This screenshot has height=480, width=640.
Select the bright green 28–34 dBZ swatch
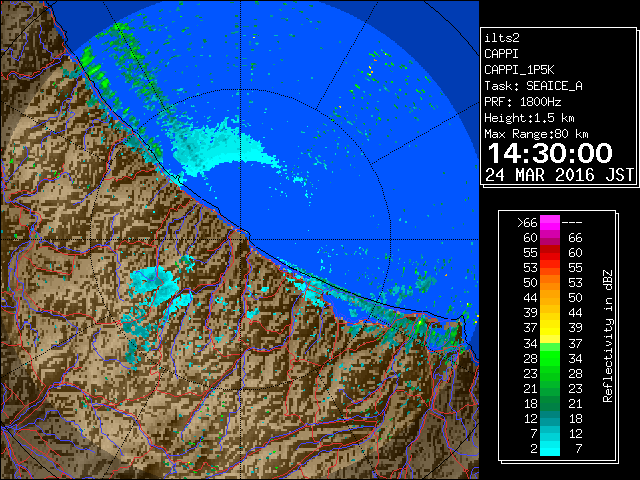pyautogui.click(x=550, y=358)
